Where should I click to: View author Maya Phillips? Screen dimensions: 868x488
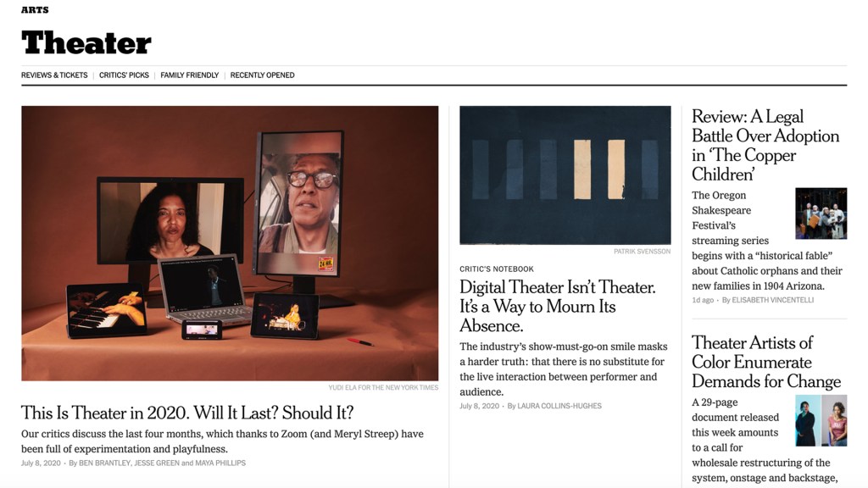point(220,463)
